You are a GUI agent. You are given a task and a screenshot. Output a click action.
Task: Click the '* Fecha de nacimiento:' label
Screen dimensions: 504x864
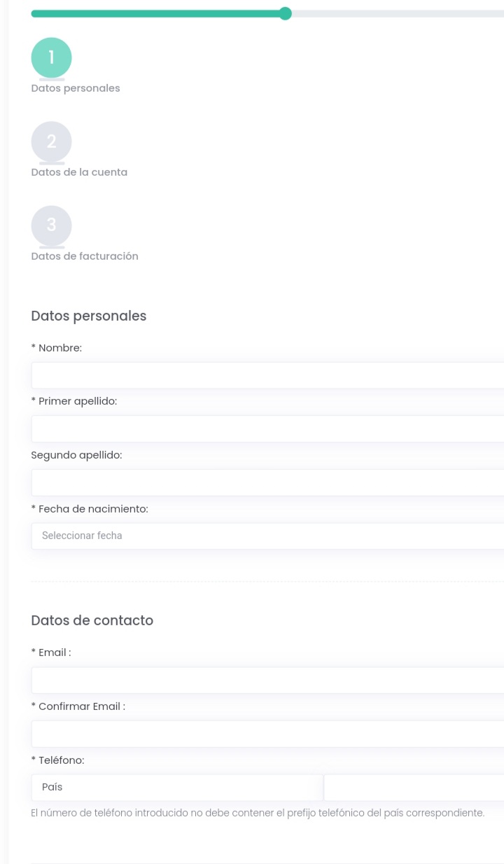(x=90, y=509)
